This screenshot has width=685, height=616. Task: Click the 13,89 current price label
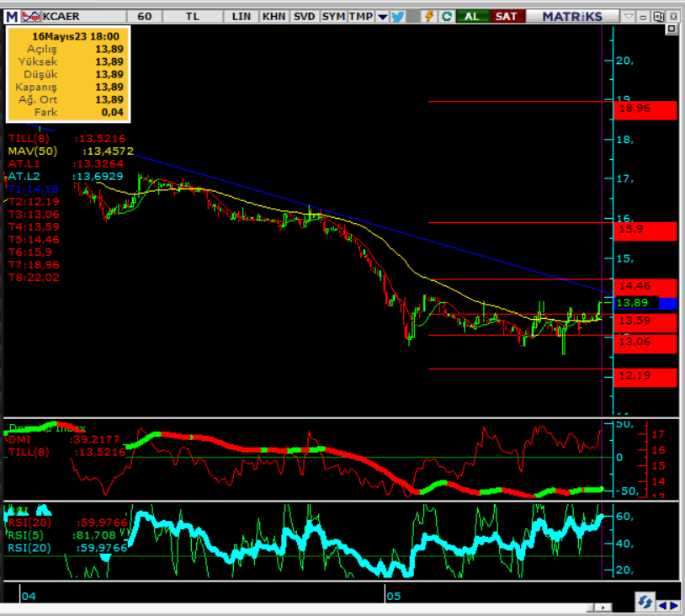636,303
